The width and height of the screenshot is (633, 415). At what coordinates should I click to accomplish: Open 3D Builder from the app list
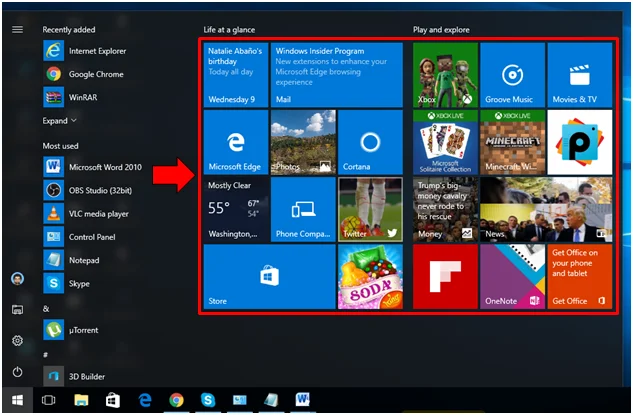click(x=74, y=376)
